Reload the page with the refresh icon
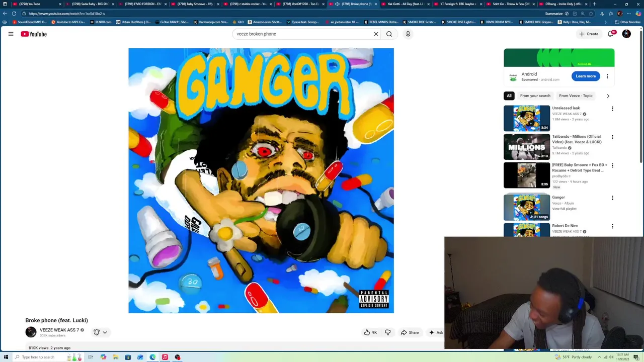 coord(14,14)
